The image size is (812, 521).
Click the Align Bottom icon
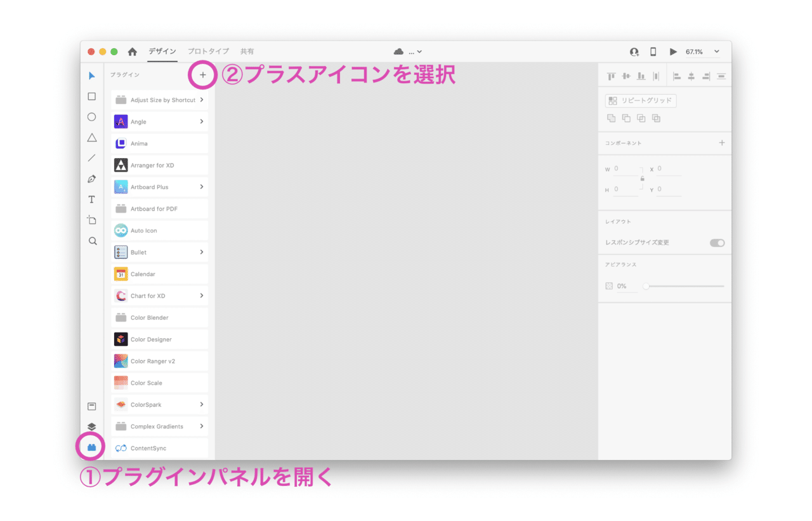click(641, 76)
